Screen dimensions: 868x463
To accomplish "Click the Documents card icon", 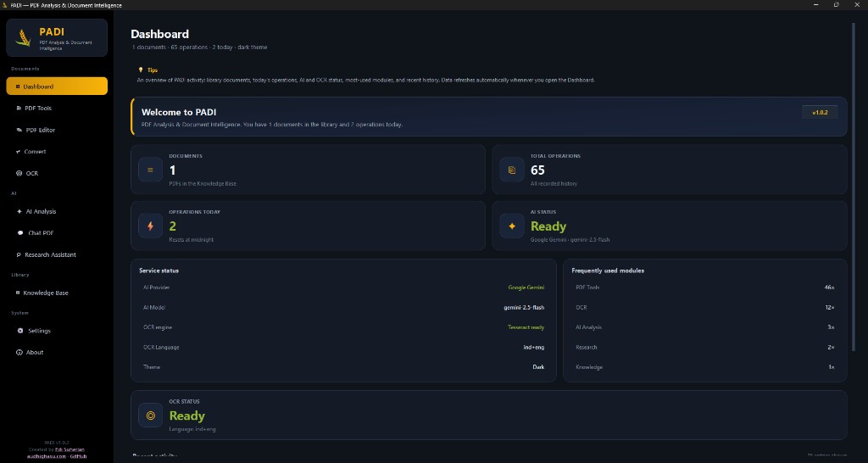I will [150, 170].
